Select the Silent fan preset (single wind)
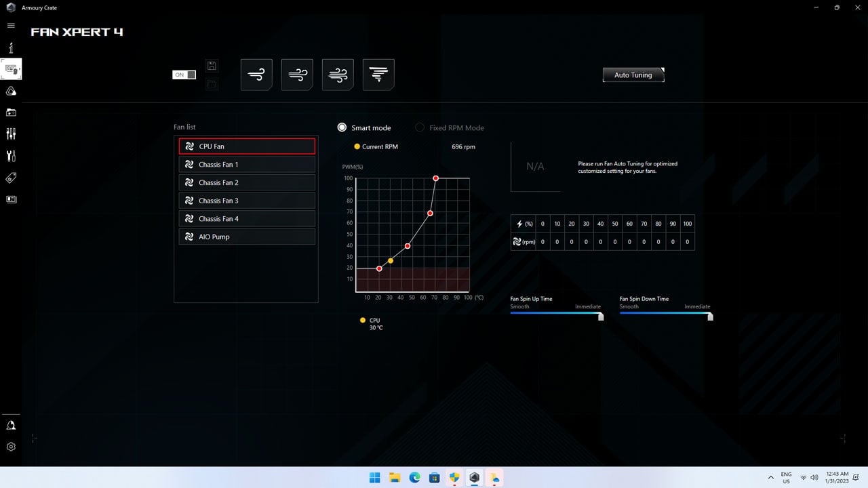 pyautogui.click(x=256, y=75)
